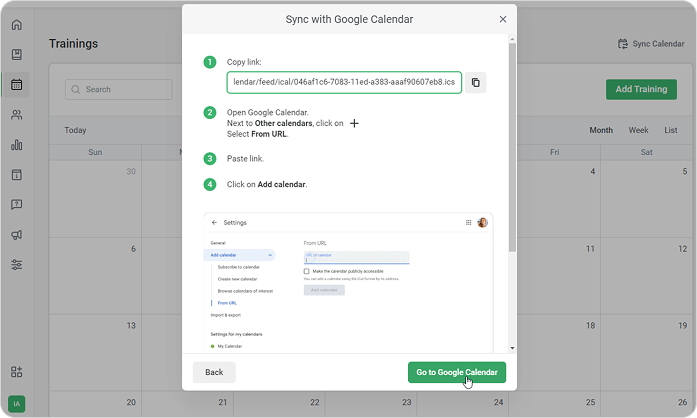Open the megaphone announcements icon

17,235
